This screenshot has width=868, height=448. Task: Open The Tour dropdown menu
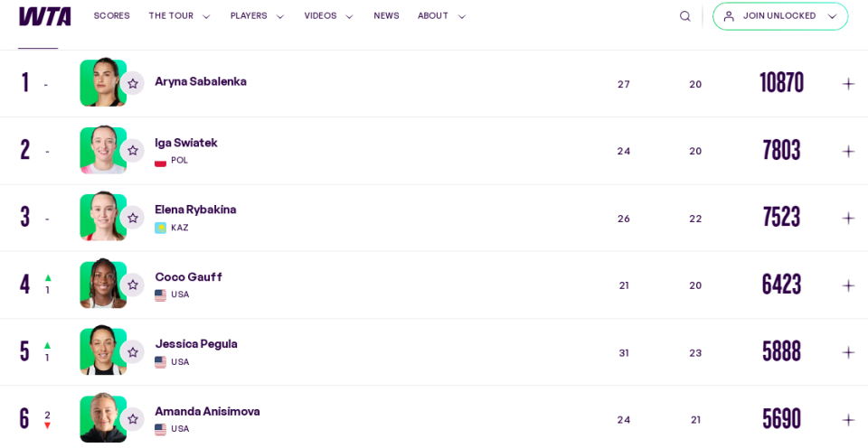(x=179, y=16)
